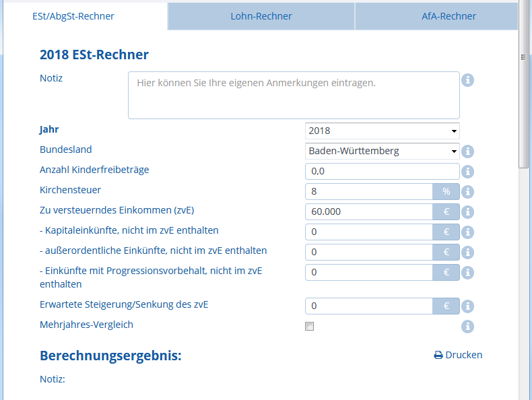Image resolution: width=532 pixels, height=400 pixels.
Task: Show info for Kirchensteuer
Action: pos(467,192)
